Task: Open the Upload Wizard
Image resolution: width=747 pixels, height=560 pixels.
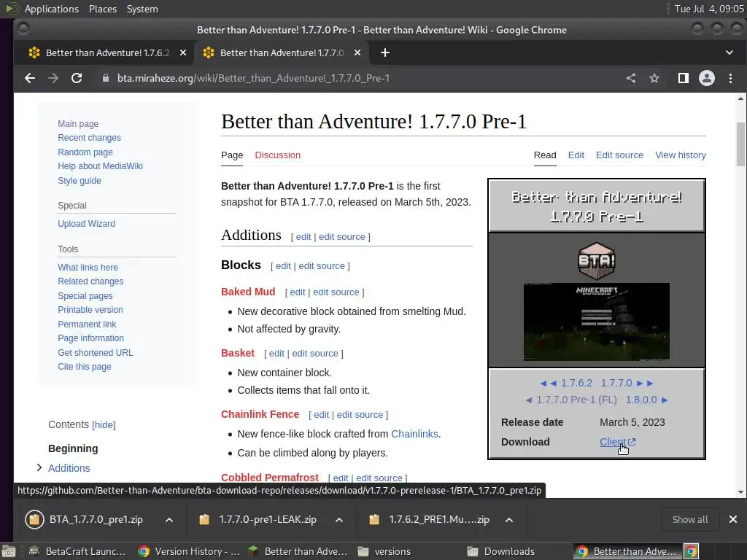Action: coord(86,224)
